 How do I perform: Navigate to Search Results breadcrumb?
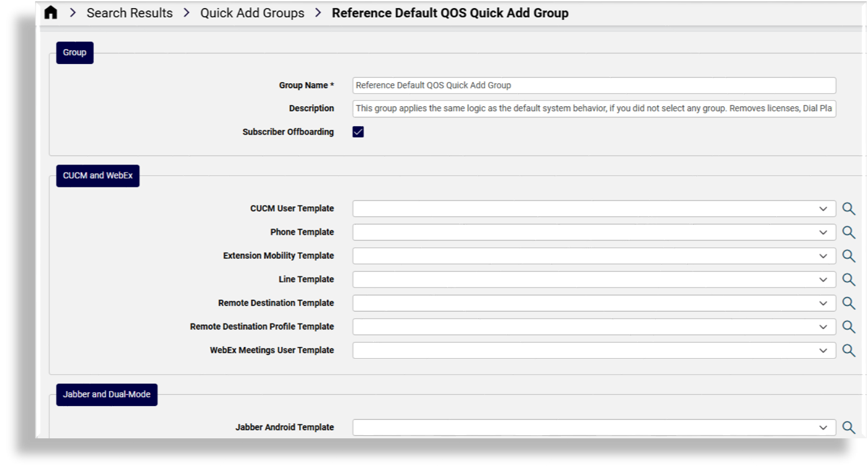tap(129, 12)
